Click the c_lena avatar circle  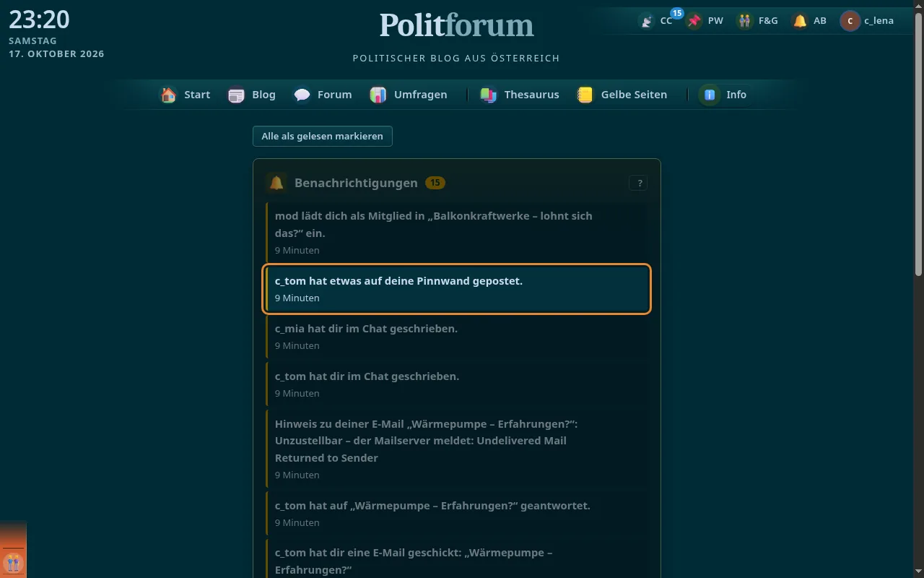point(850,21)
